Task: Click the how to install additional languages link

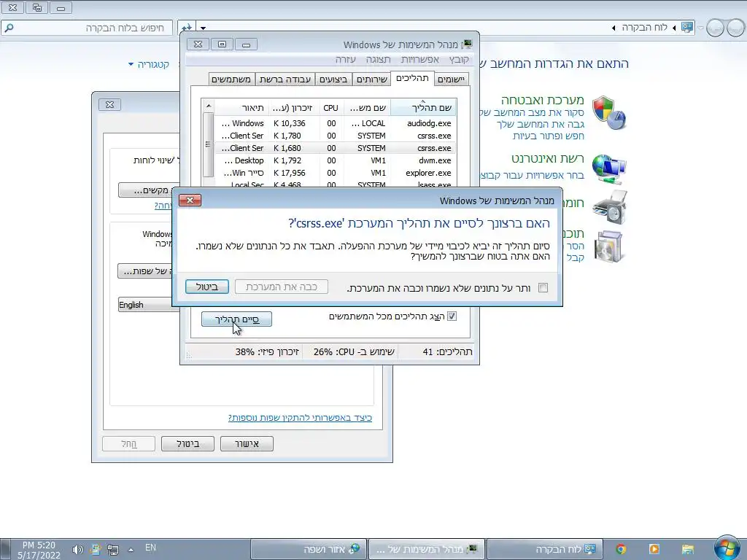Action: click(300, 418)
